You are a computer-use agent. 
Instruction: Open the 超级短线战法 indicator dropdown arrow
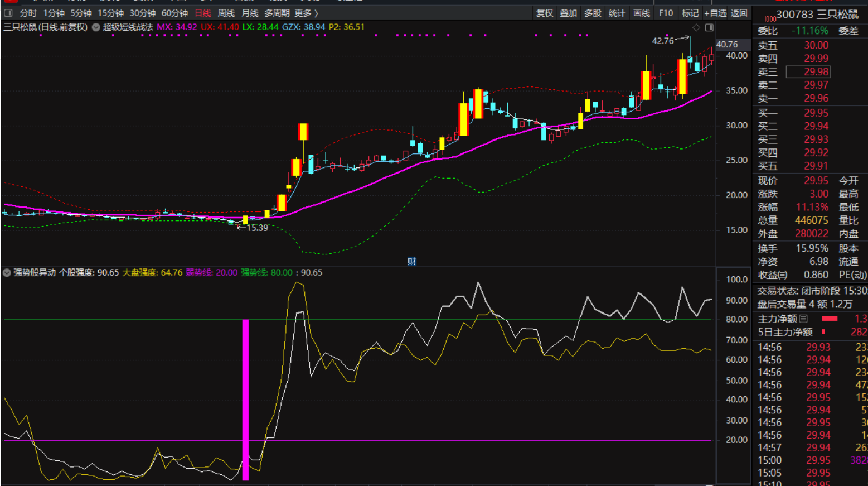[x=96, y=27]
